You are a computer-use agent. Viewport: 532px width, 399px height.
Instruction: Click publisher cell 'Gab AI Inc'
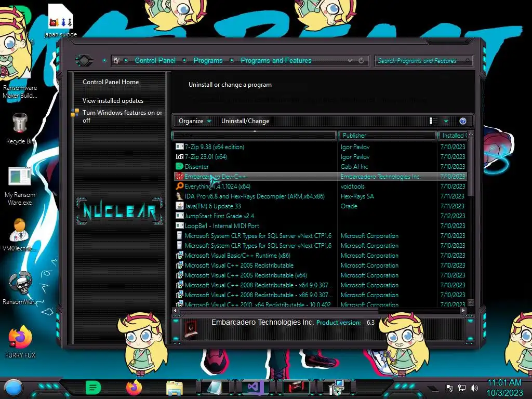354,166
